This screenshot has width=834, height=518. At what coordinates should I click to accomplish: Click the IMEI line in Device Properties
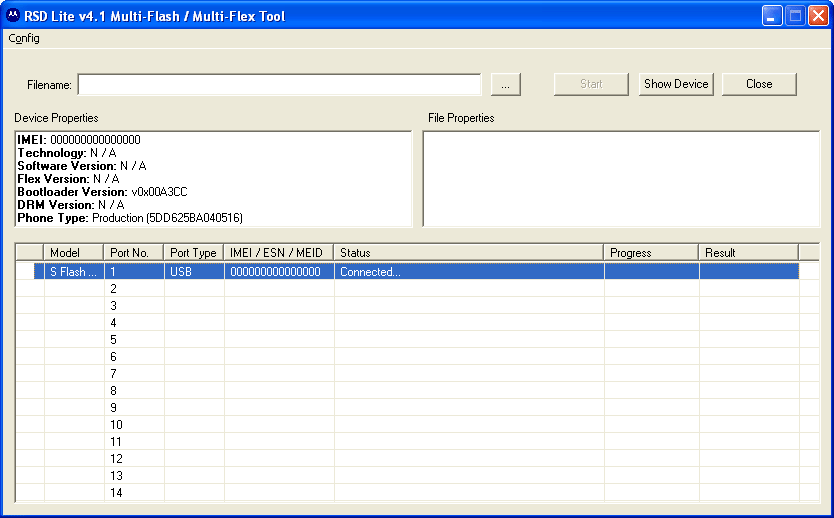point(79,140)
